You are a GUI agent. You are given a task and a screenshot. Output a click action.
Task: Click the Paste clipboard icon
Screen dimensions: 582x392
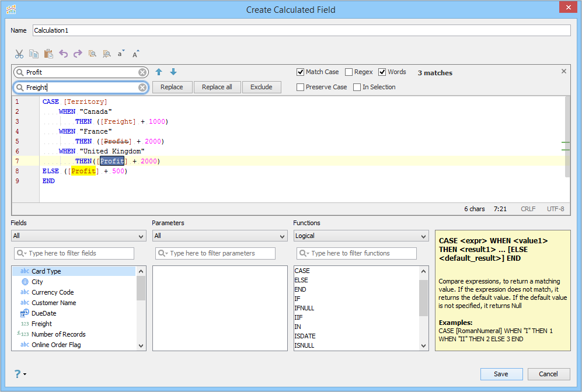pos(48,54)
